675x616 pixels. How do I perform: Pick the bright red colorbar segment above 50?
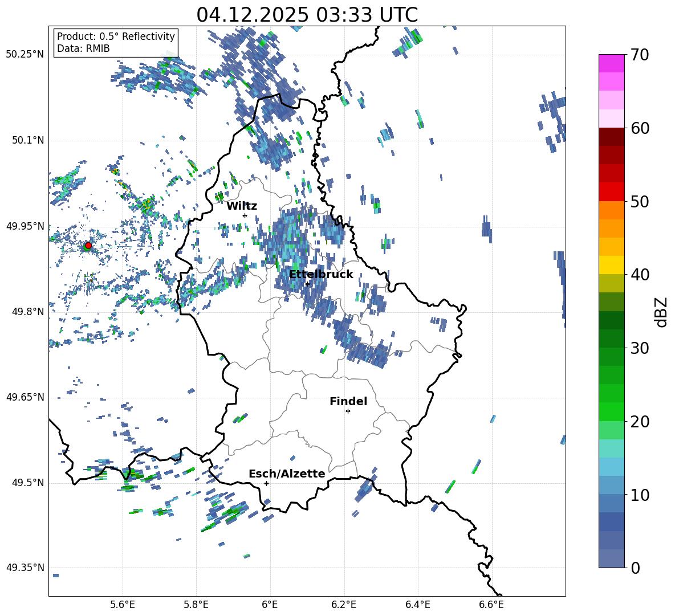[612, 192]
